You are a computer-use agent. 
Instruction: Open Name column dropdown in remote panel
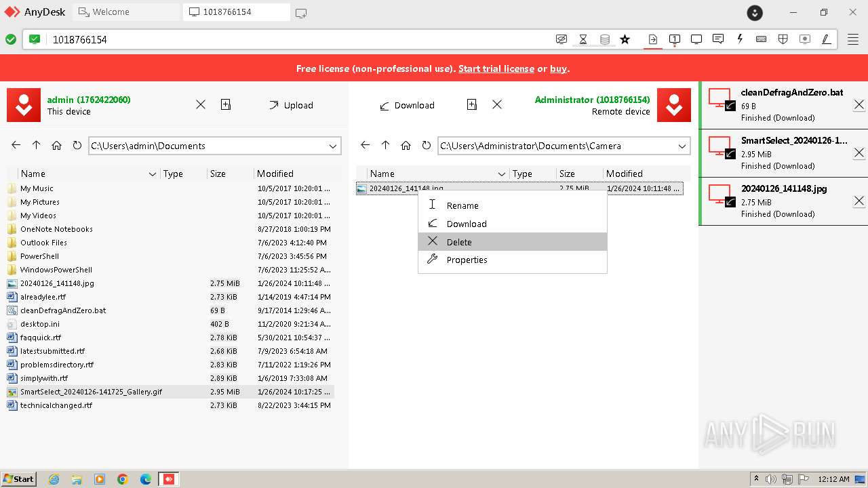502,174
